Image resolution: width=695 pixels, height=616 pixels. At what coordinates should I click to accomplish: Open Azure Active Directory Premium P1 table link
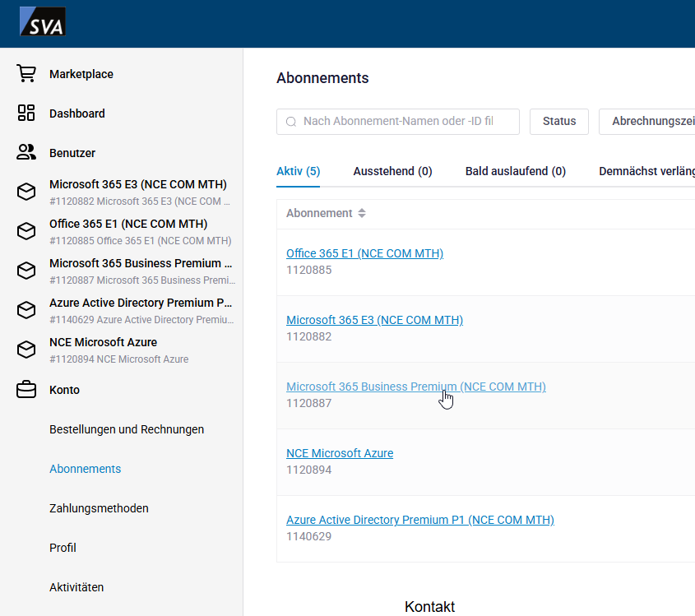(420, 520)
